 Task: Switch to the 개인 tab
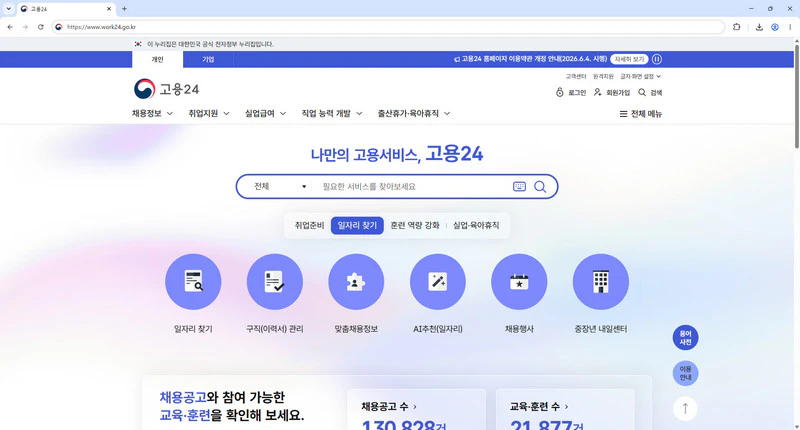coord(157,60)
